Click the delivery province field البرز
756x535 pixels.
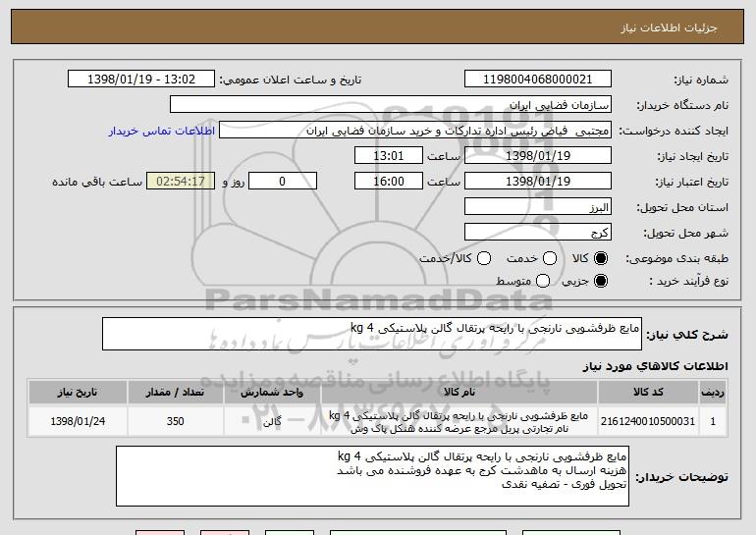point(538,207)
